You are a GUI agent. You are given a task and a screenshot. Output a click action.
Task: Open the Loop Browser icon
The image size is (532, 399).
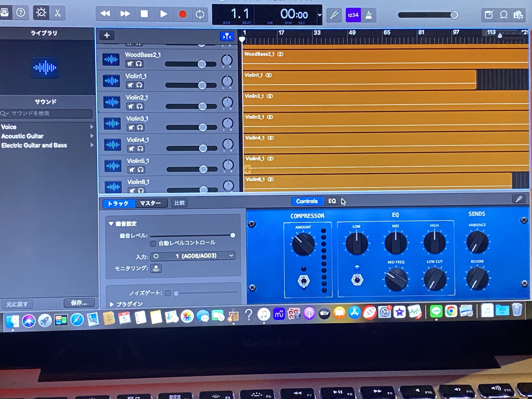point(504,15)
